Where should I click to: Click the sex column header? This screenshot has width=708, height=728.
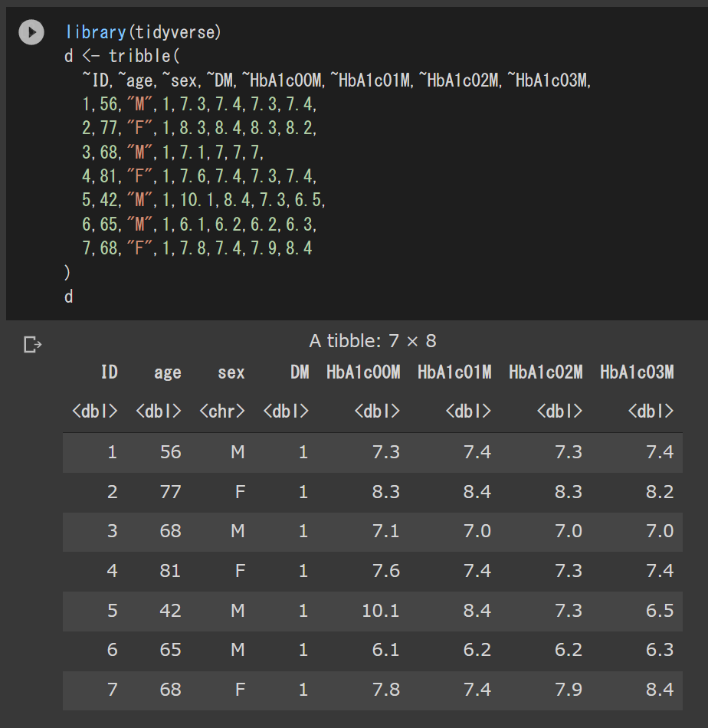tap(231, 372)
